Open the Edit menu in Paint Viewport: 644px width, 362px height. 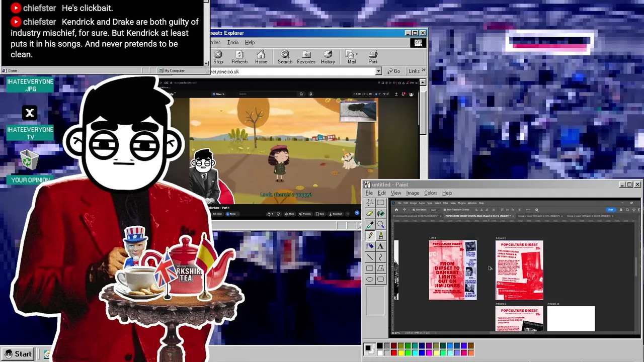[382, 193]
